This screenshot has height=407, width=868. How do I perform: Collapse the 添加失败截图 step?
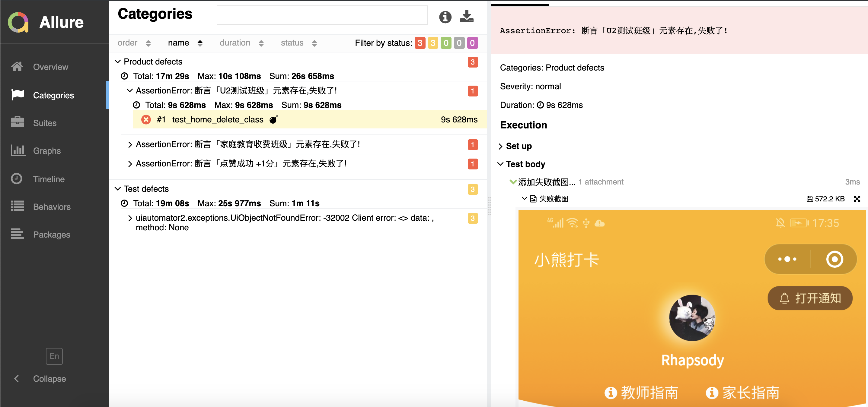click(x=513, y=182)
